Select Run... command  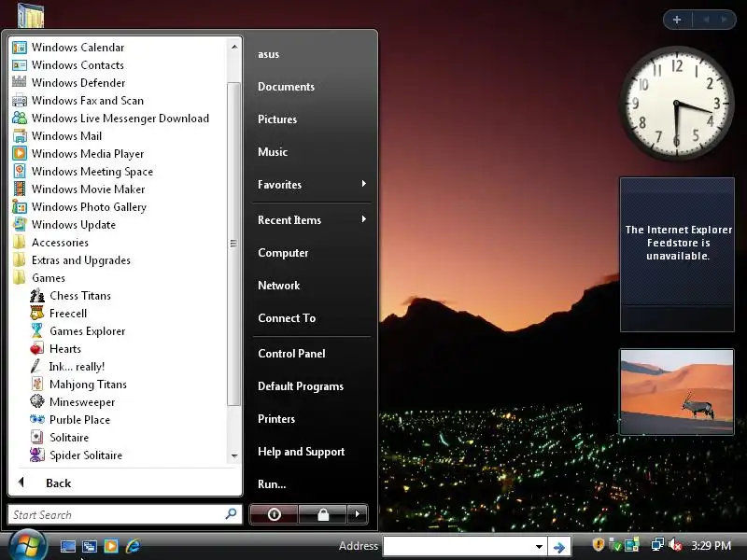click(x=272, y=484)
